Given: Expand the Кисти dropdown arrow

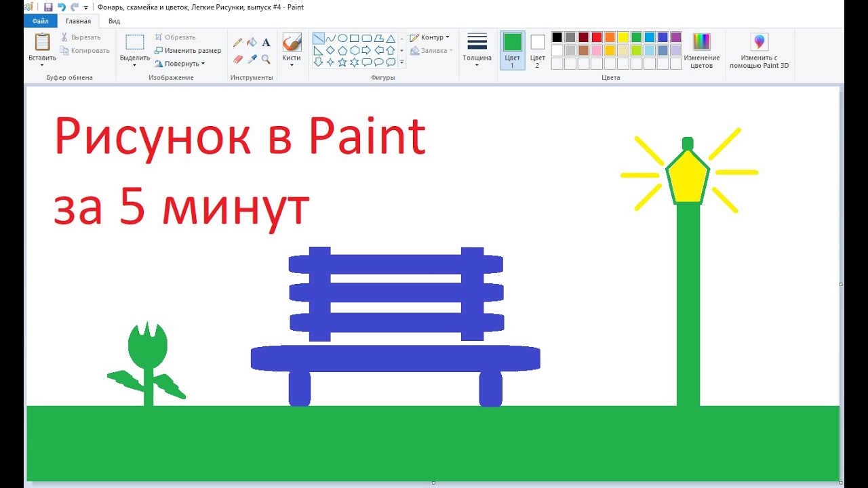Looking at the screenshot, I should (292, 65).
